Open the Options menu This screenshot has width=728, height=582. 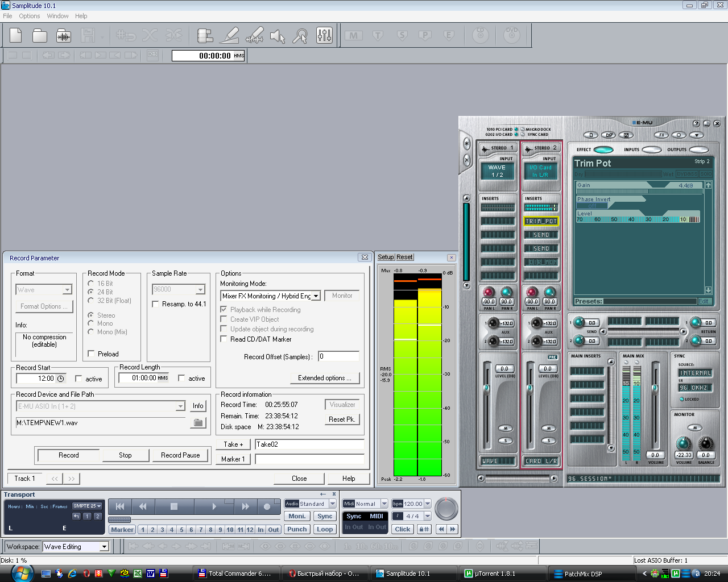point(30,16)
